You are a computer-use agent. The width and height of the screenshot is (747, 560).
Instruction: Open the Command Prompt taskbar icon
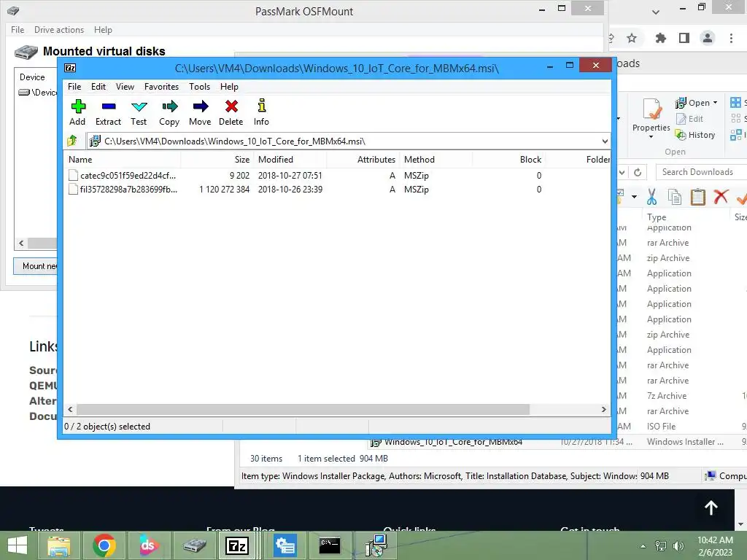pos(330,545)
